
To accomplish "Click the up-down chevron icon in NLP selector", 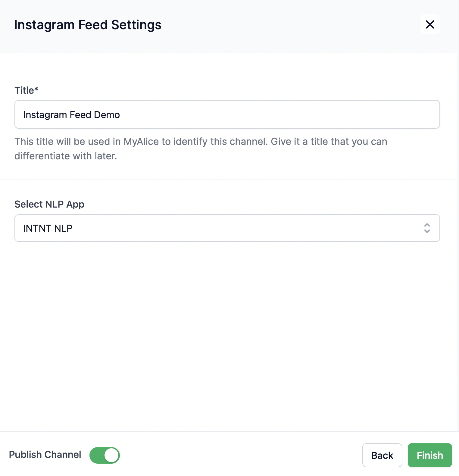I will point(427,228).
